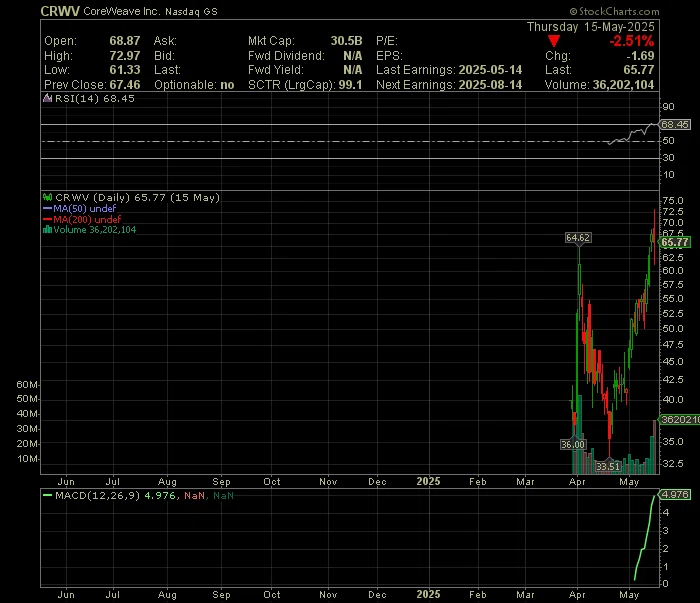Click the green Volume 36,202,104 legend text
This screenshot has height=603, width=700.
[x=95, y=230]
